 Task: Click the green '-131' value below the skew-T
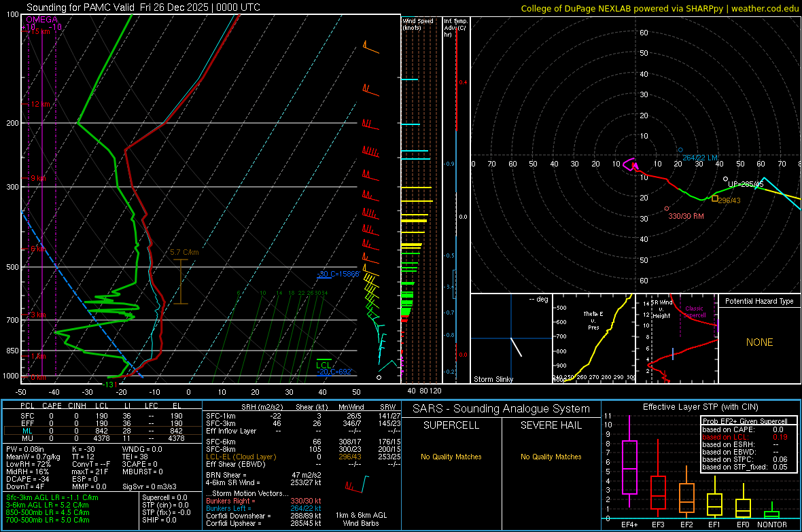pos(110,385)
